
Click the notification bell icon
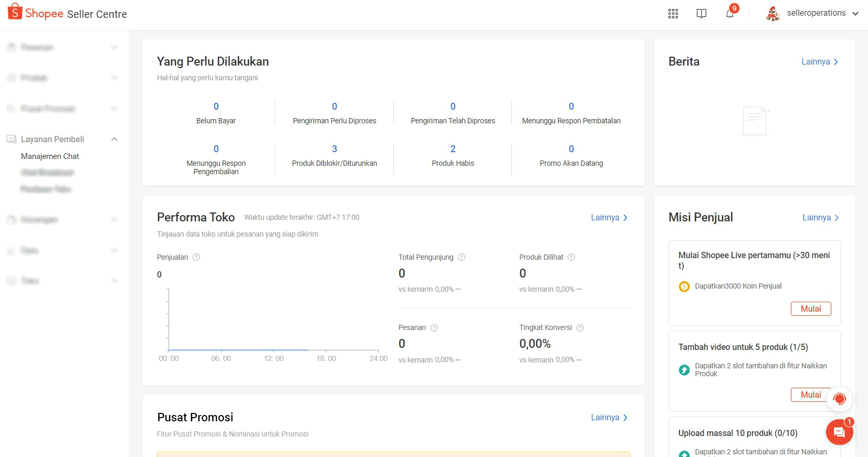730,14
